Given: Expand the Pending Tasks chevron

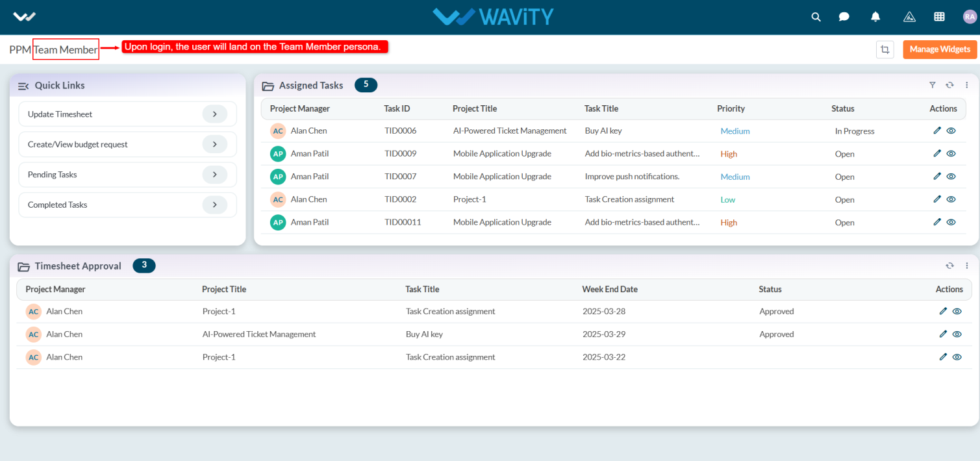Looking at the screenshot, I should point(215,174).
